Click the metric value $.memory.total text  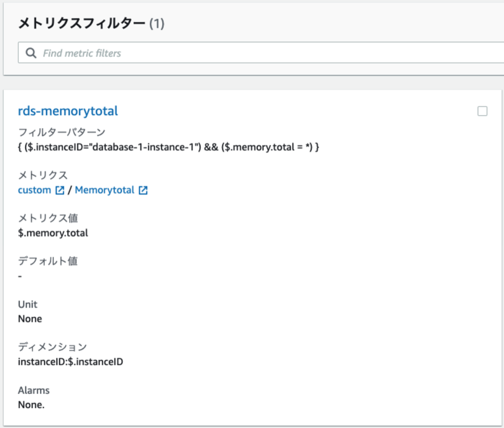click(53, 233)
